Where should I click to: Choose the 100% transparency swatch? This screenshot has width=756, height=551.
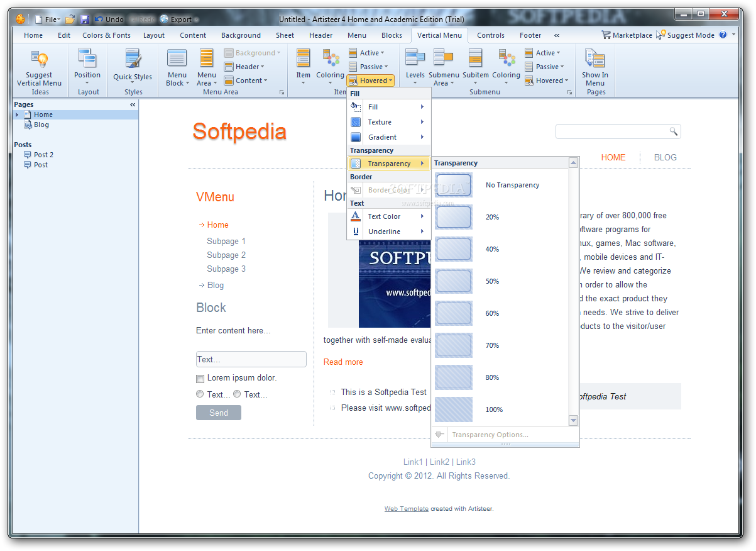click(454, 409)
